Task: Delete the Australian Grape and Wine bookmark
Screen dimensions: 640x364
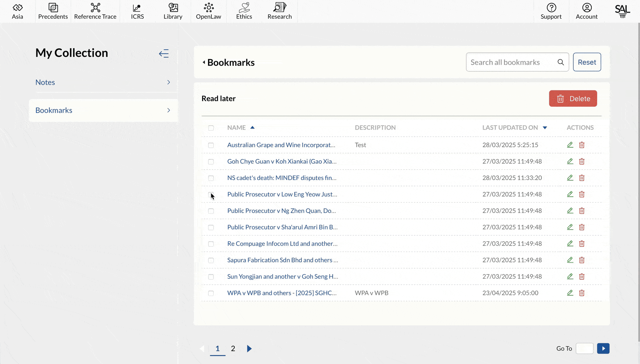Action: click(582, 145)
